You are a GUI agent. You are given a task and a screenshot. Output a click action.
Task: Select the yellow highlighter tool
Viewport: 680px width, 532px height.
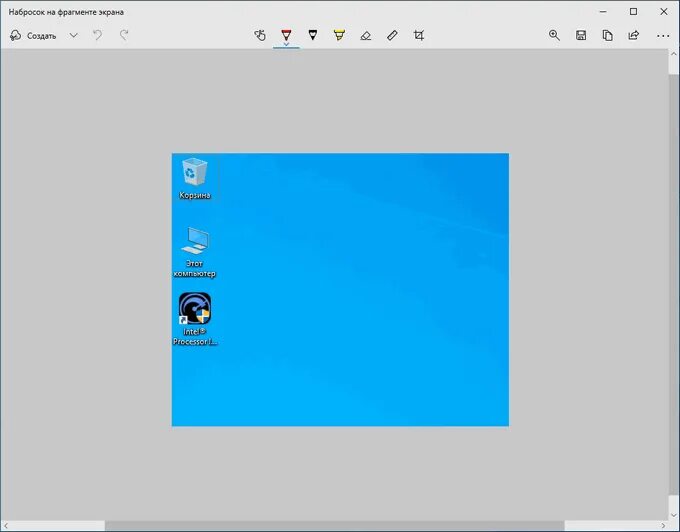339,35
